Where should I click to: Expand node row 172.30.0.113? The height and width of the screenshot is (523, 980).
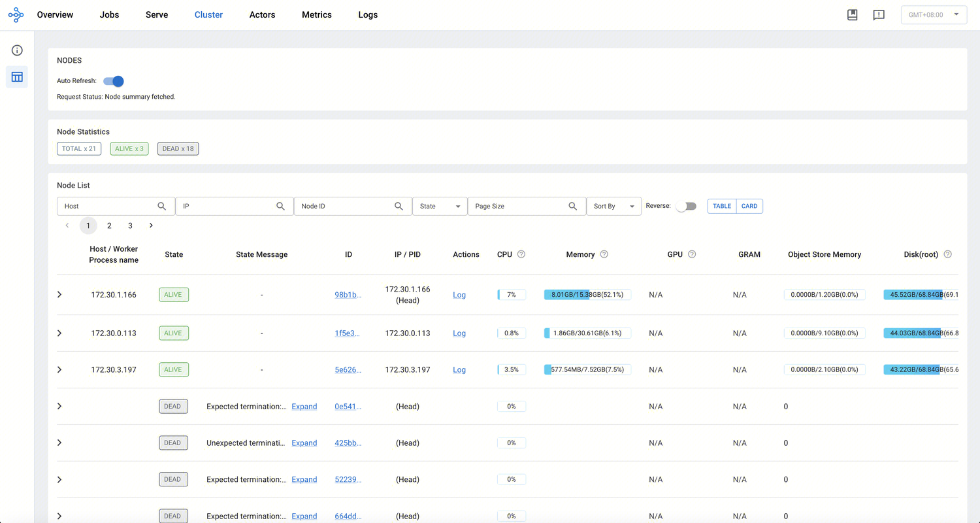pyautogui.click(x=59, y=333)
